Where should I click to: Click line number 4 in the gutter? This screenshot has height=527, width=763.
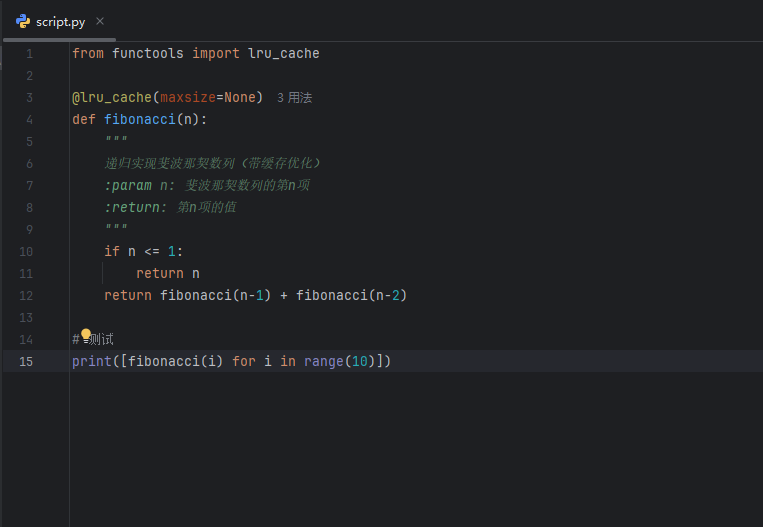point(29,119)
